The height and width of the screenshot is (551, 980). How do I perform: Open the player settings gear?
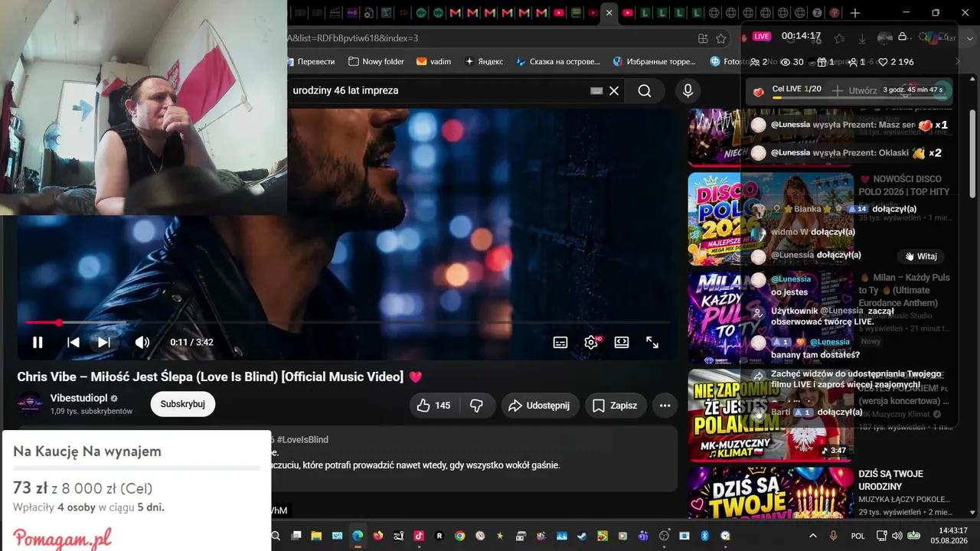click(x=591, y=342)
